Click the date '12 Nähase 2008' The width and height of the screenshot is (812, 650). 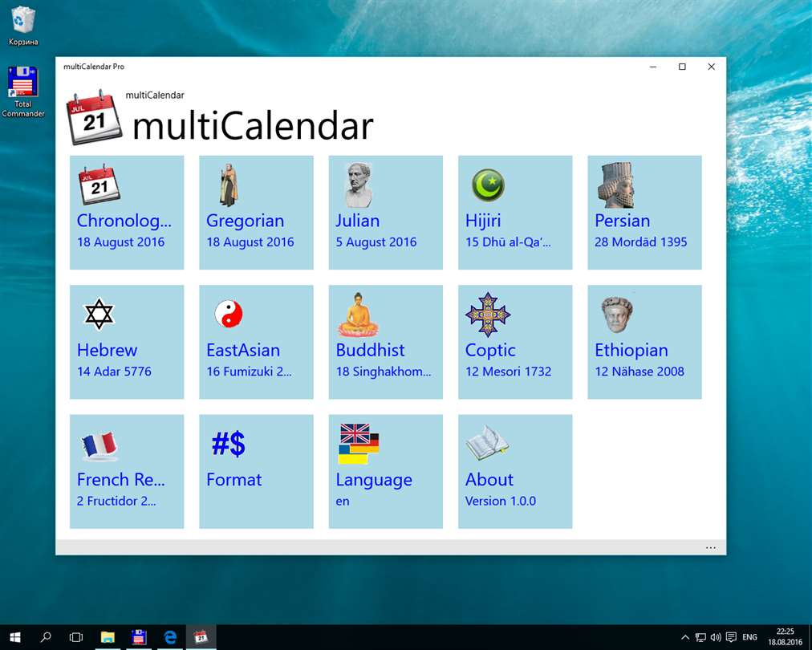[639, 372]
